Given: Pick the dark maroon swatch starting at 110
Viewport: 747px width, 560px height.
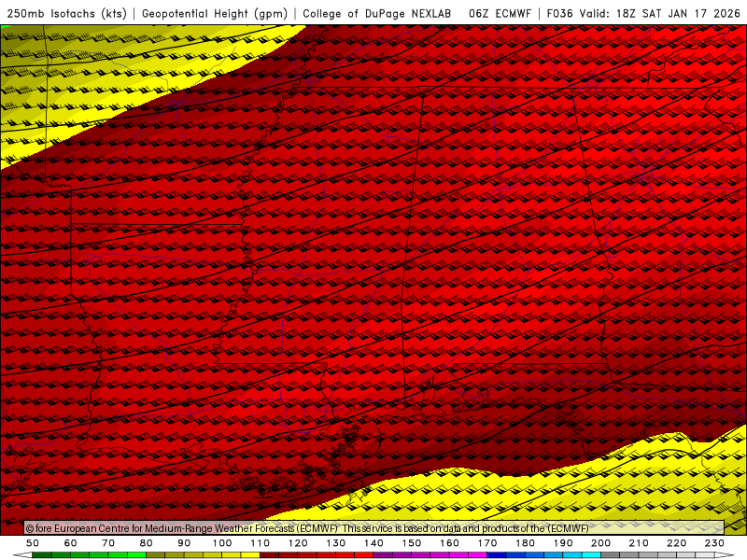Looking at the screenshot, I should click(270, 555).
